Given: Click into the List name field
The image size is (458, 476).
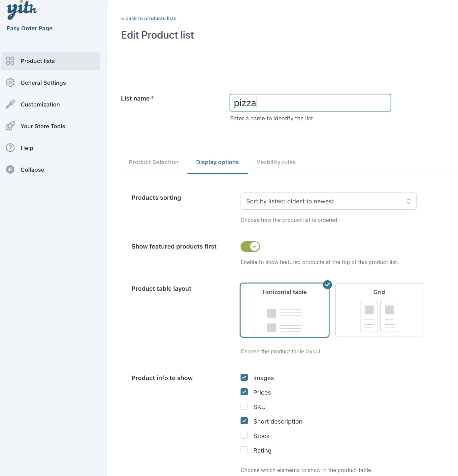Looking at the screenshot, I should click(310, 103).
